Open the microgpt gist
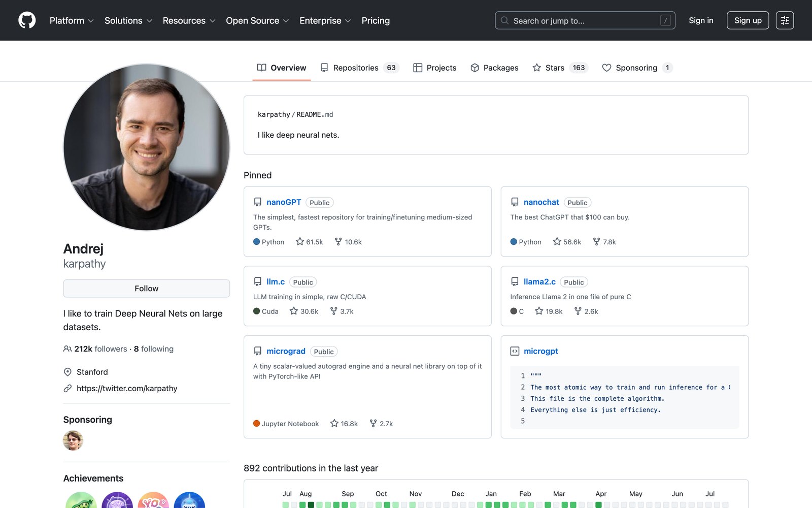 point(541,351)
